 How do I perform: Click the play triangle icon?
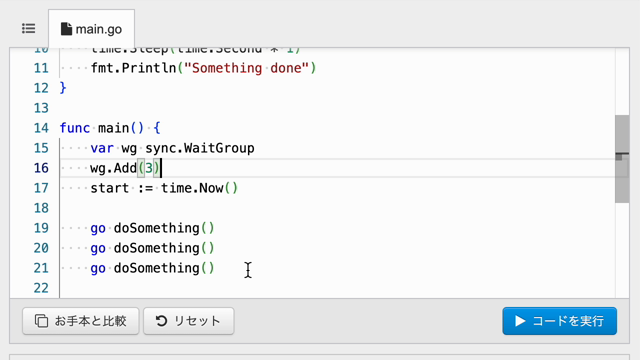[x=520, y=321]
